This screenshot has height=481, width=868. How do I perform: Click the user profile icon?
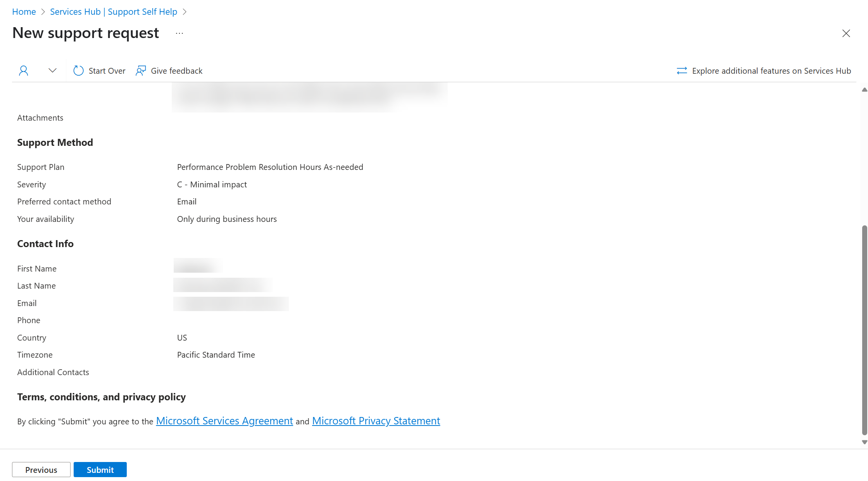point(24,70)
